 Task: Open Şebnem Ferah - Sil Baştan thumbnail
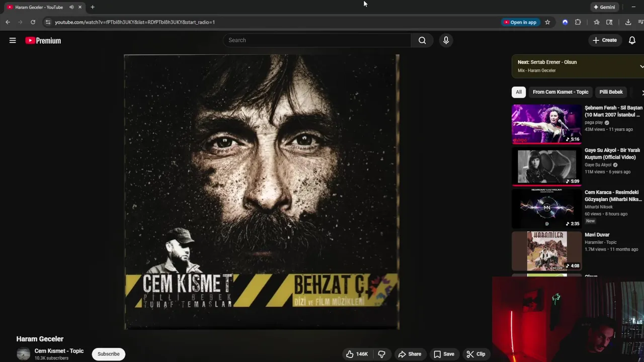(x=546, y=124)
